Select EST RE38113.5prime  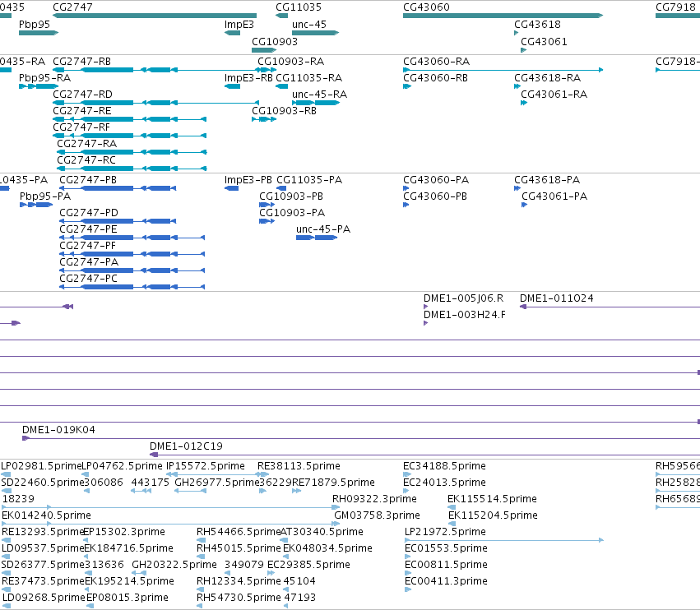tap(263, 474)
